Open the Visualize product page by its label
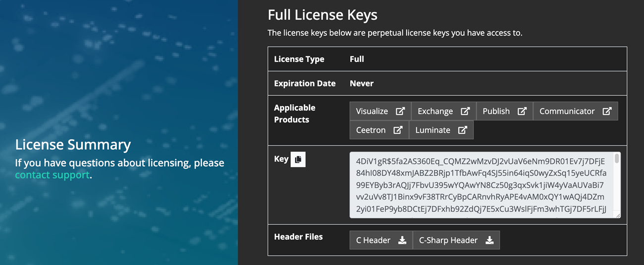644x265 pixels. click(372, 111)
